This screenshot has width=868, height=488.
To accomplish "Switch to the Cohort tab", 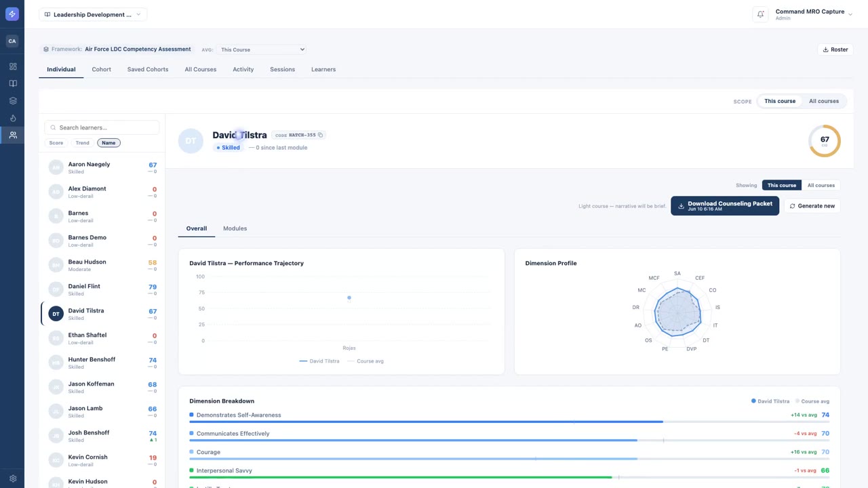I will click(102, 69).
